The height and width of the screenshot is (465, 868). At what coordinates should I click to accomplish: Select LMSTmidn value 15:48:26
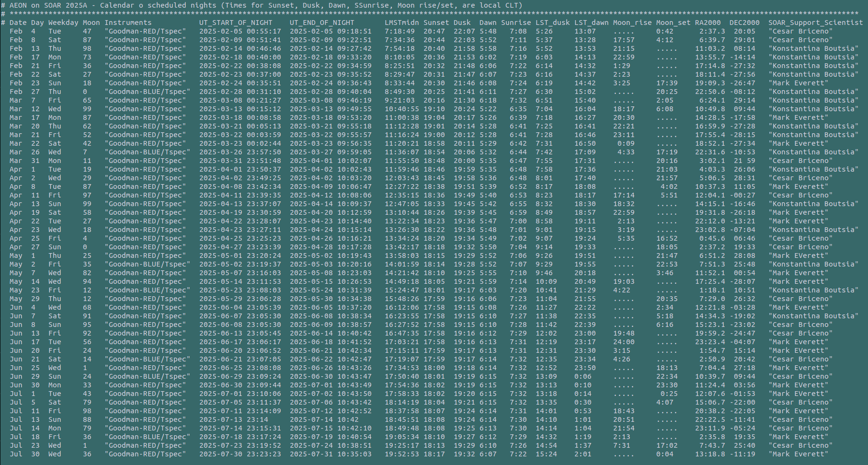[x=402, y=299]
